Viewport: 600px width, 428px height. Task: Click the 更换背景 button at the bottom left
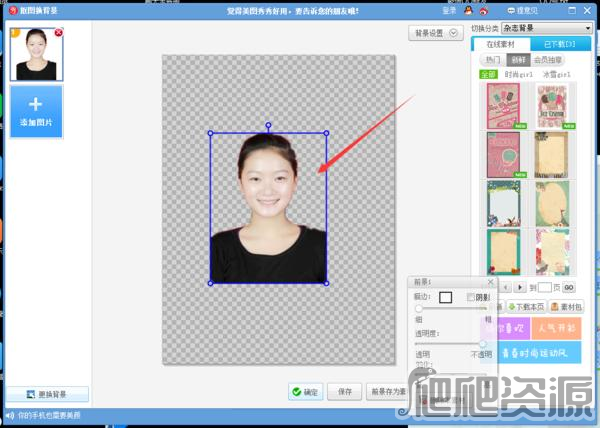click(x=48, y=394)
